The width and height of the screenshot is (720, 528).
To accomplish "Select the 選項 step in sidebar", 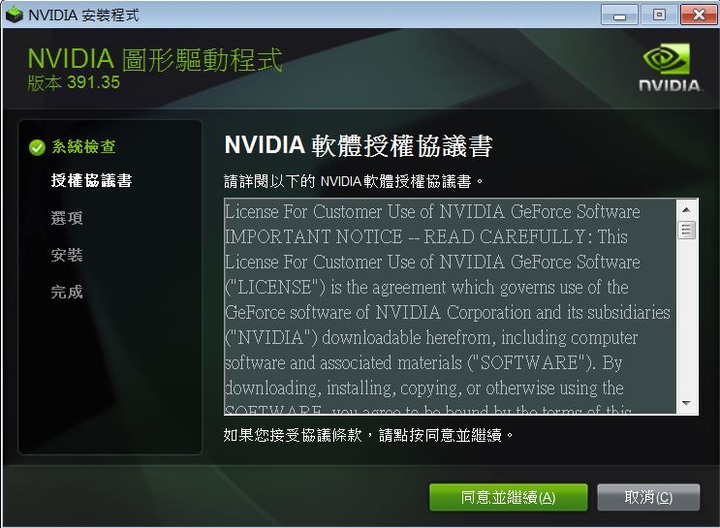I will 67,218.
